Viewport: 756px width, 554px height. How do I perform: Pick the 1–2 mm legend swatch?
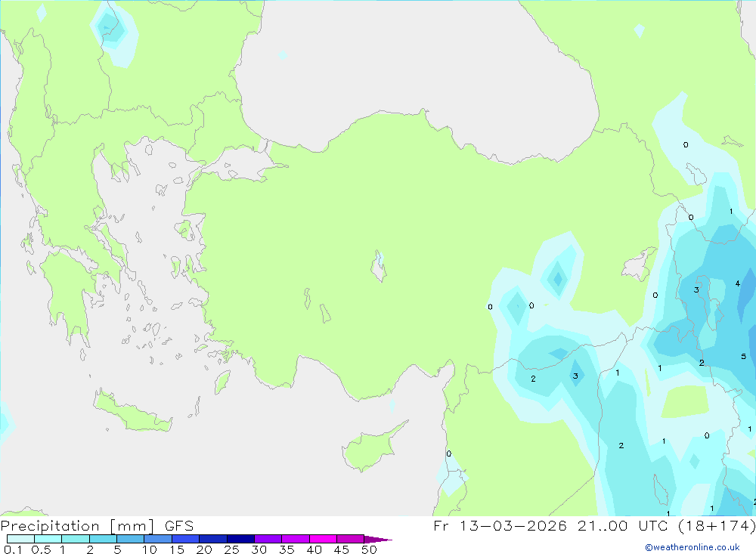(x=76, y=539)
